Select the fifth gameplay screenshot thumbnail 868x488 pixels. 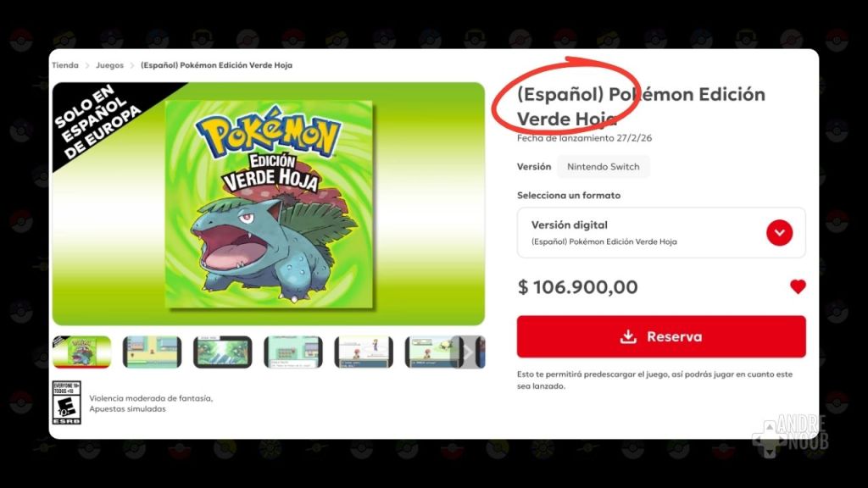pos(364,352)
